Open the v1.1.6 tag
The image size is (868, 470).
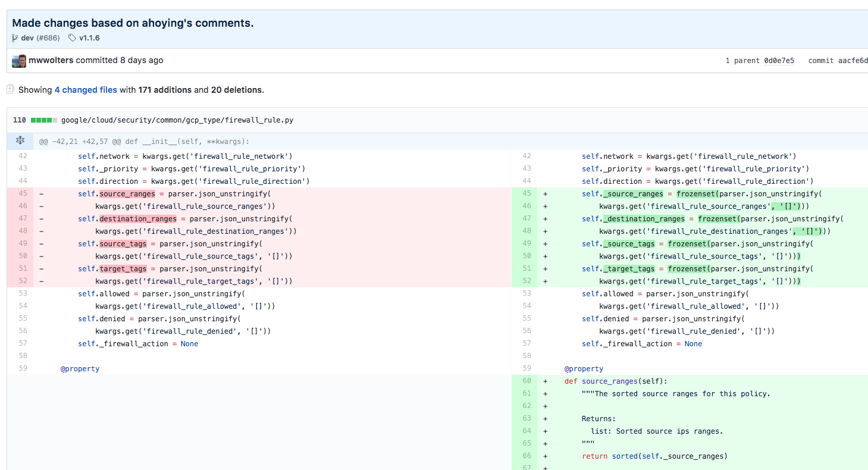(x=89, y=37)
